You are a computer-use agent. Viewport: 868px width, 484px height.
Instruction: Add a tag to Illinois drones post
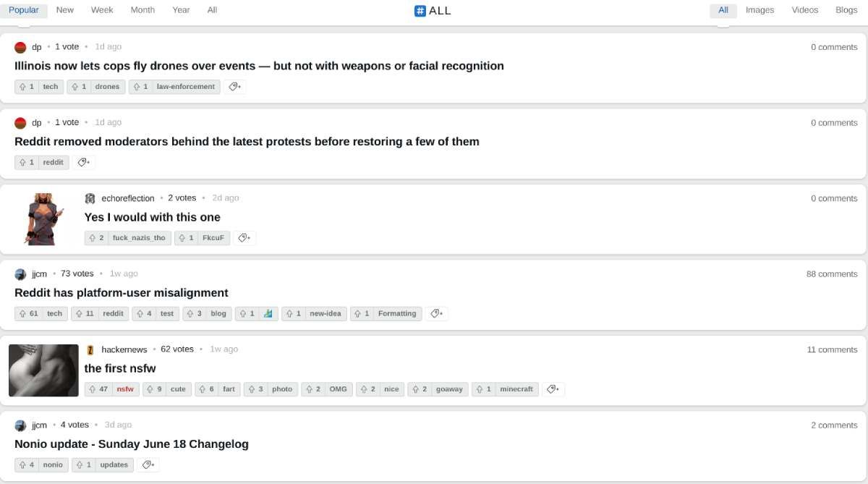(x=235, y=87)
